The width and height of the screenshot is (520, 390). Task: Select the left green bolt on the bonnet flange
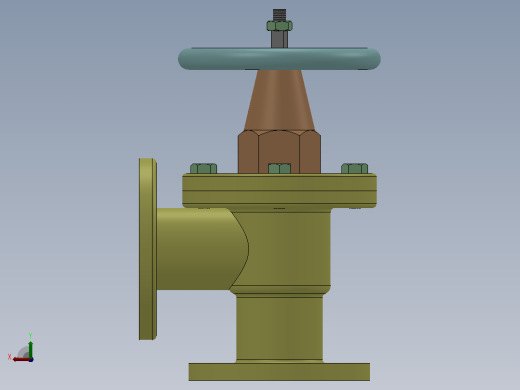click(204, 168)
